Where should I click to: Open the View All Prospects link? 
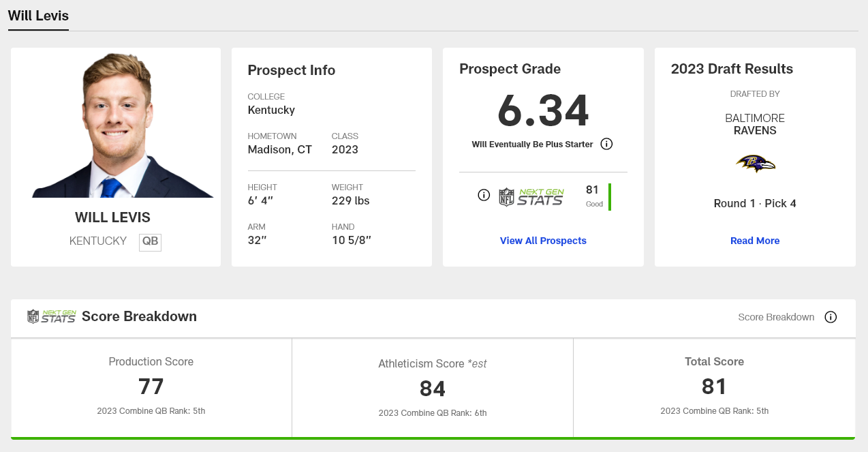pyautogui.click(x=543, y=241)
